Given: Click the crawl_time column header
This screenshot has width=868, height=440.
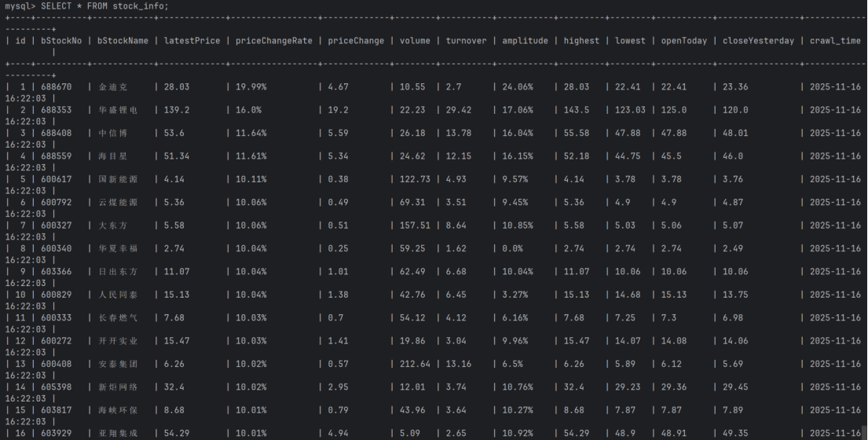Looking at the screenshot, I should 835,40.
